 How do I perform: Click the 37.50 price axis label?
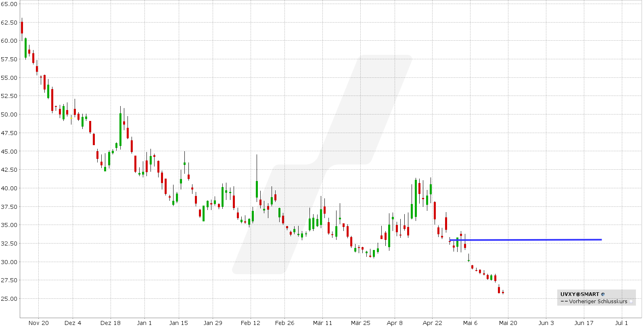[x=9, y=207]
